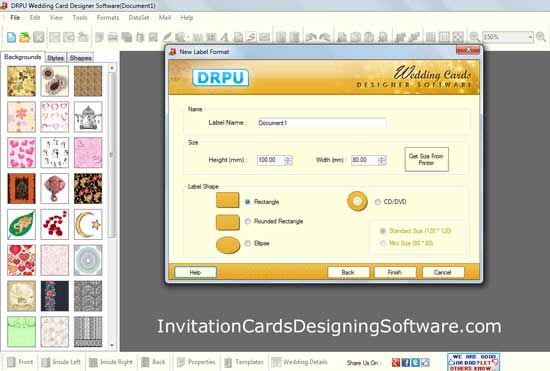Click the New document toolbar icon

(x=12, y=37)
